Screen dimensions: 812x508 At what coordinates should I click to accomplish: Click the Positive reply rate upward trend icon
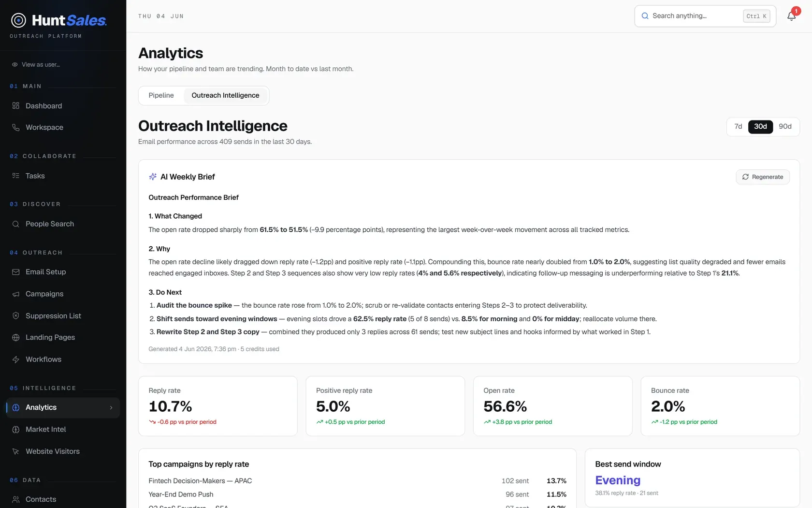(319, 422)
